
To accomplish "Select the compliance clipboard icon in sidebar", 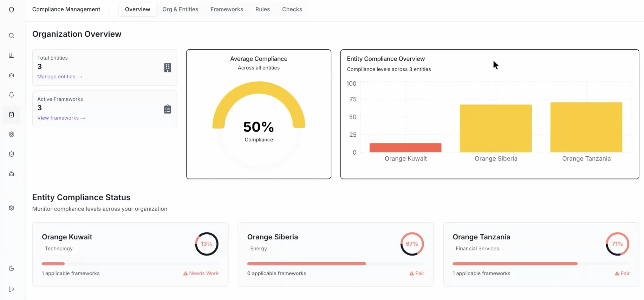I will tap(11, 114).
